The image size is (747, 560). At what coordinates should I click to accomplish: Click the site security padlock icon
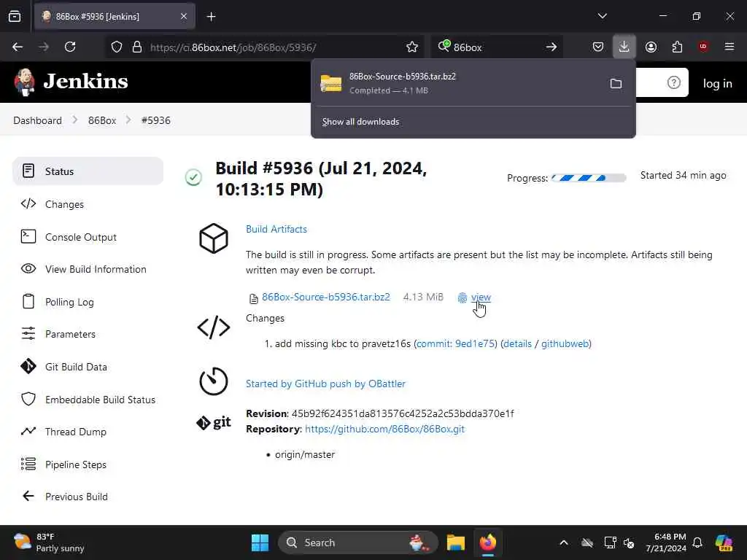pos(137,47)
